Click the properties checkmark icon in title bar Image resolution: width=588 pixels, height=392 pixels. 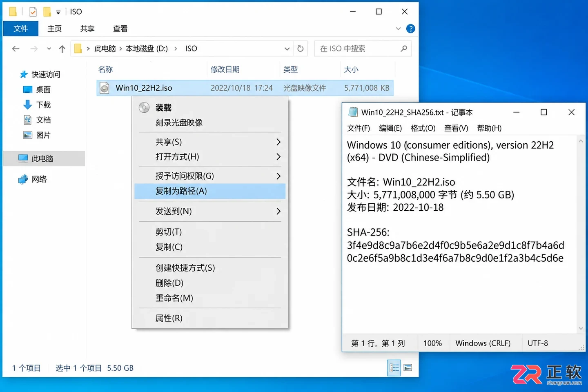33,12
